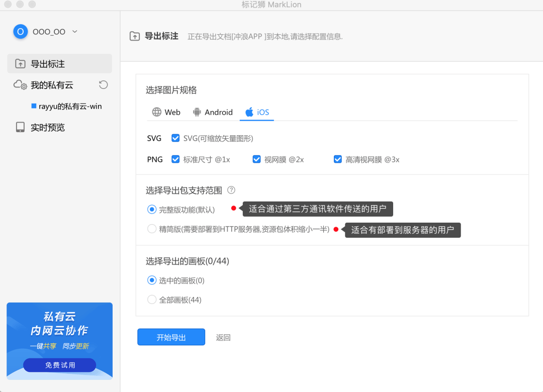Screen dimensions: 543x392
Task: Click the help question mark icon
Action: click(x=231, y=190)
